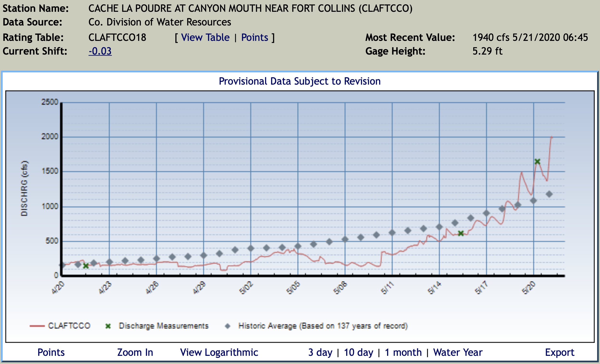Click green X discharge measurement near 5/20
Viewport: 600px width, 364px height.
[537, 162]
